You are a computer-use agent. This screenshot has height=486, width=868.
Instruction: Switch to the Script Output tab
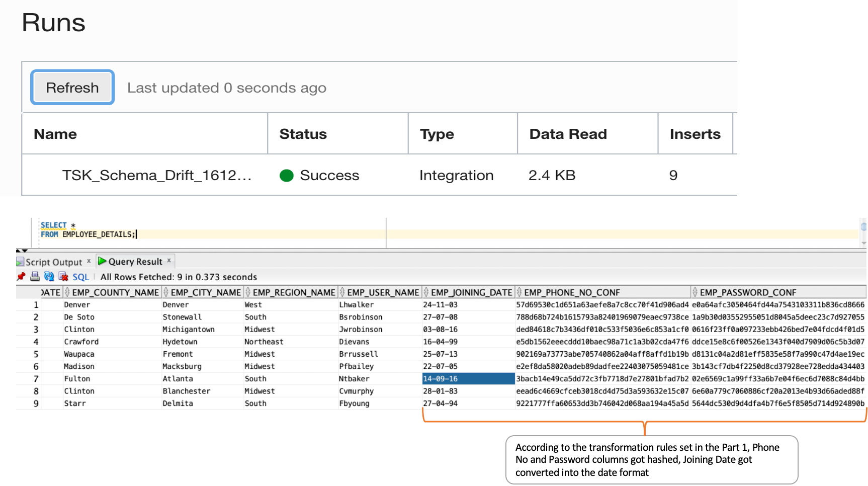(x=53, y=262)
